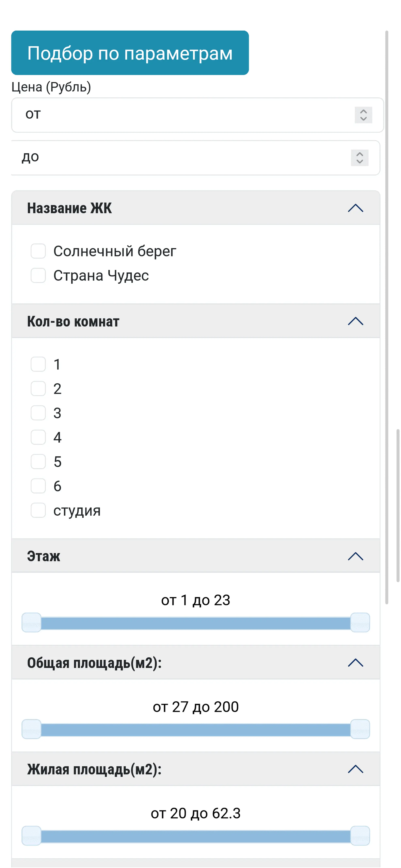Click the price 'до' input field
This screenshot has width=401, height=868.
click(x=182, y=157)
